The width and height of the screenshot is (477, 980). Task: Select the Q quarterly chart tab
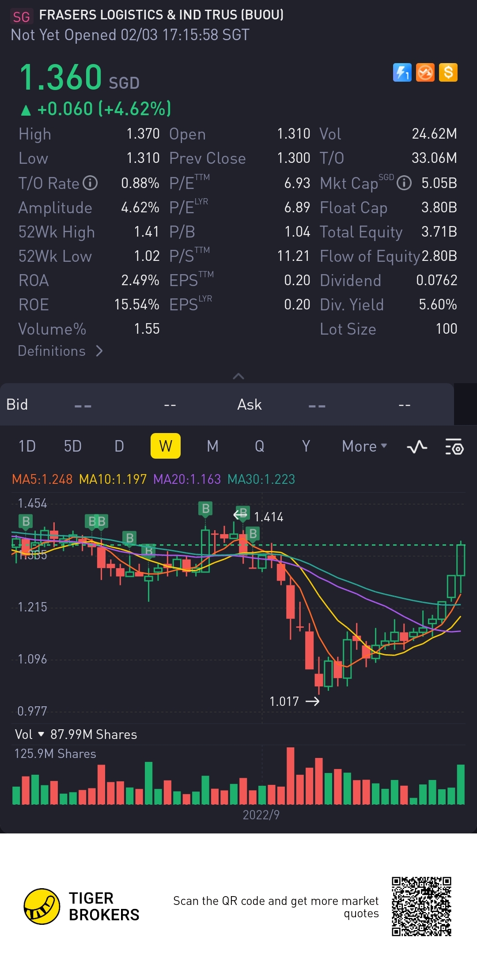tap(259, 446)
